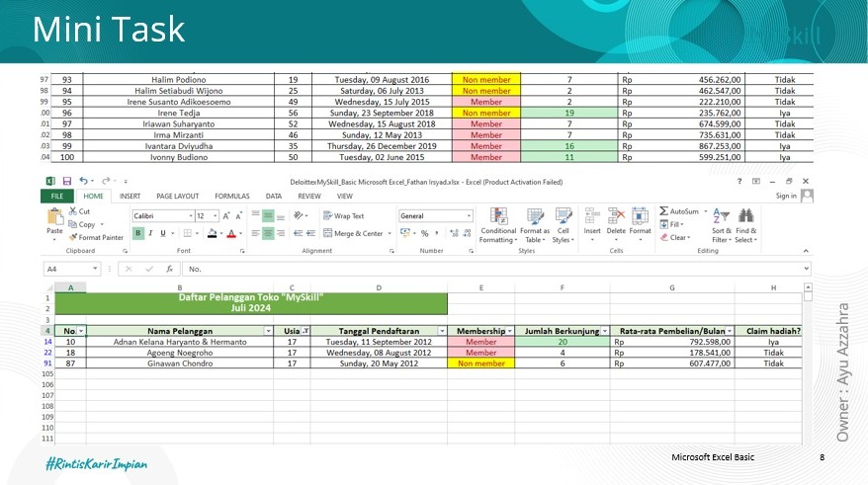The height and width of the screenshot is (485, 868).
Task: Click the AutoSum button
Action: [x=678, y=211]
